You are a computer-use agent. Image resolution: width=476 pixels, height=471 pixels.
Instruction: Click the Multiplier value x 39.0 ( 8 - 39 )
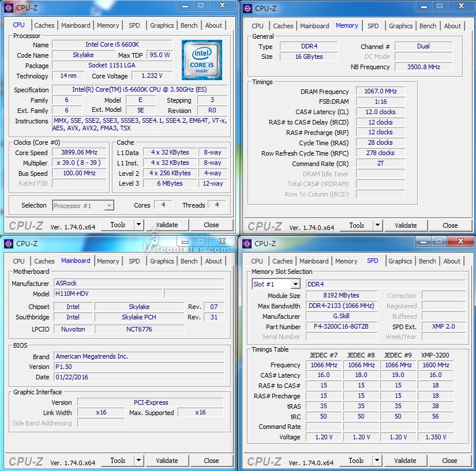pos(79,163)
